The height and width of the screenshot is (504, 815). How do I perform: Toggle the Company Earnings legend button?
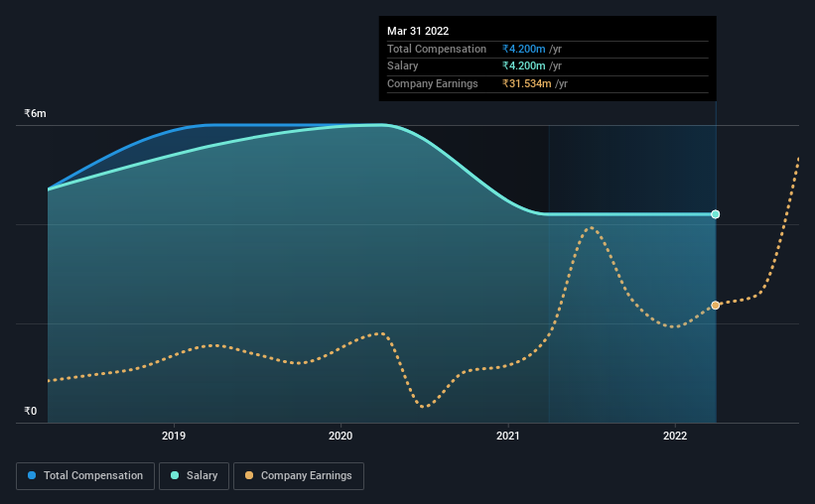pyautogui.click(x=299, y=476)
